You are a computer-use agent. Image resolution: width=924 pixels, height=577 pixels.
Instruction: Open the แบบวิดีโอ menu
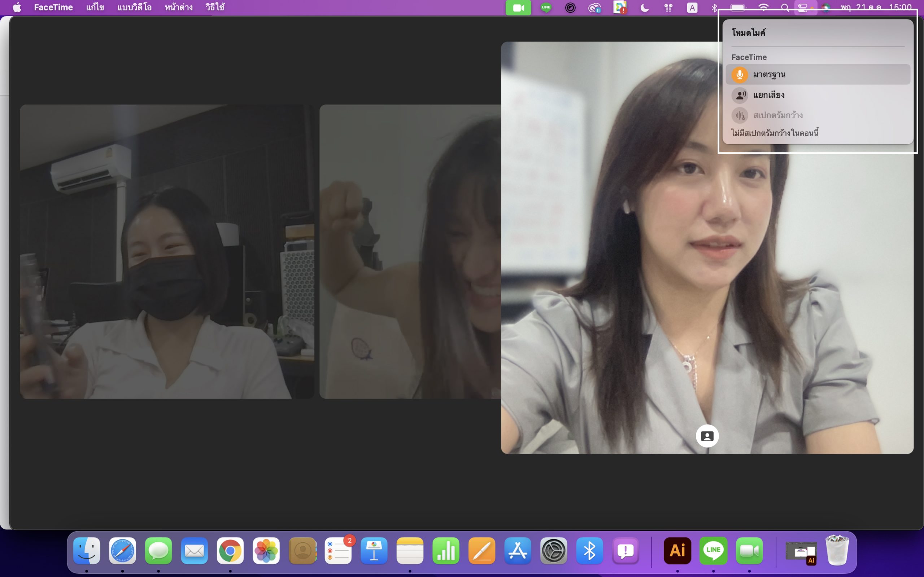[x=134, y=8]
